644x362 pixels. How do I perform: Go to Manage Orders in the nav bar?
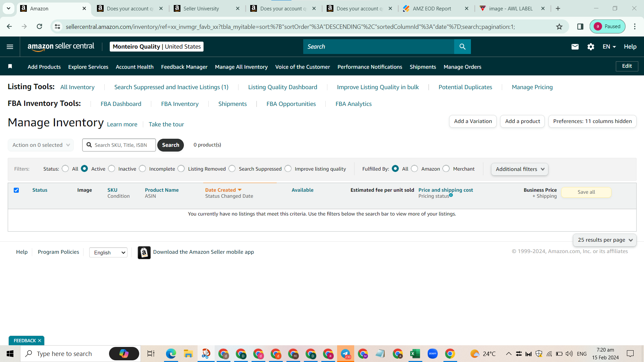(x=462, y=67)
